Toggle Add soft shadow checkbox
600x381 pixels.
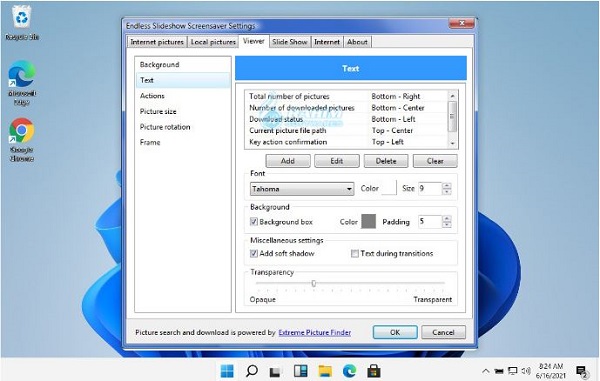coord(254,253)
